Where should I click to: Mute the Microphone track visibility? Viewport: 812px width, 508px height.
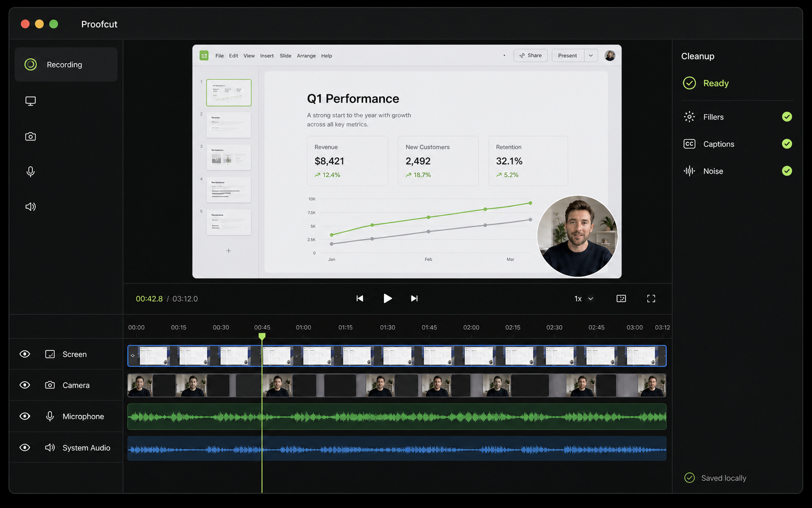click(25, 416)
